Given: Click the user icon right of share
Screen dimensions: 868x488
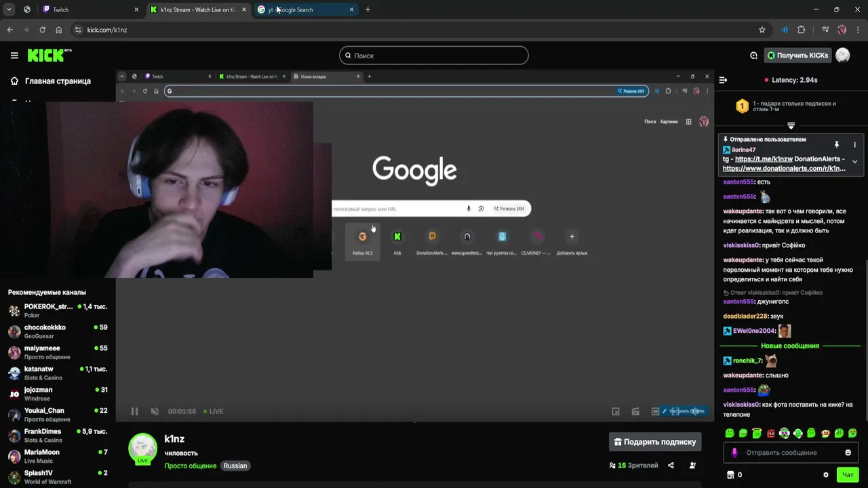Looking at the screenshot, I should click(692, 466).
